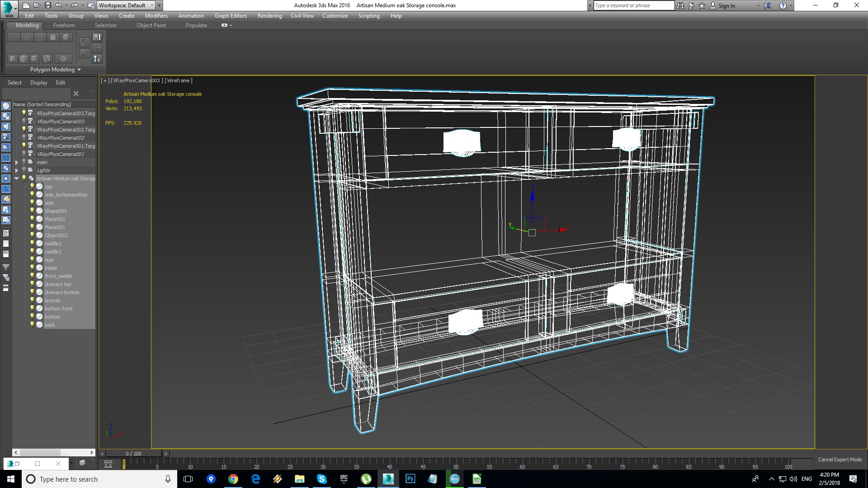Open the Redo history dropdown arrow
Image resolution: width=868 pixels, height=488 pixels.
[x=82, y=5]
